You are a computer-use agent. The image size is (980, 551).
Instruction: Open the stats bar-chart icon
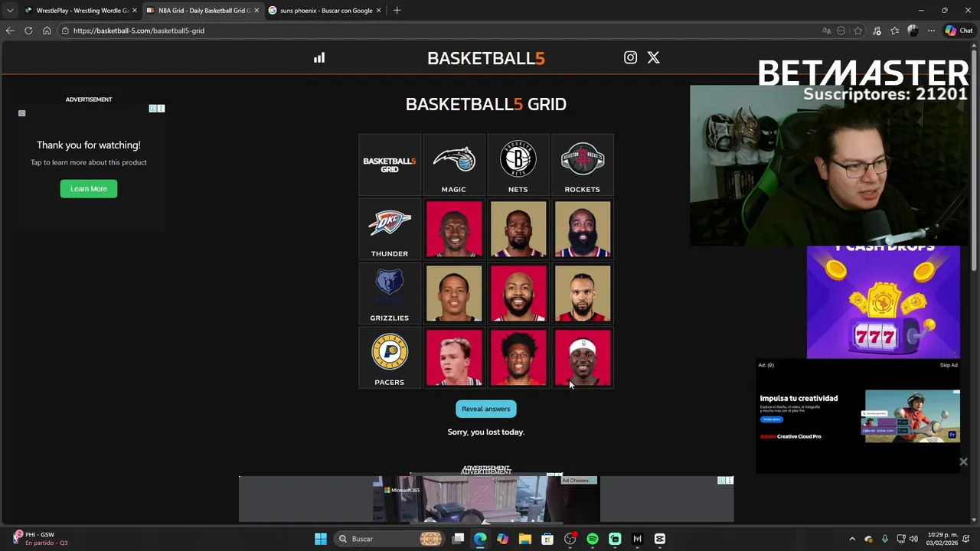coord(319,57)
